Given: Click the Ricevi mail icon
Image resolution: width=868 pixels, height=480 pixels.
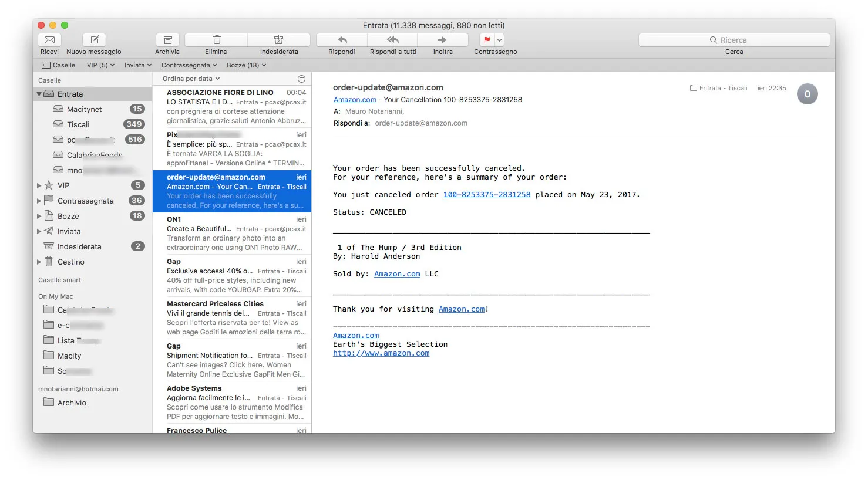Looking at the screenshot, I should pyautogui.click(x=49, y=40).
